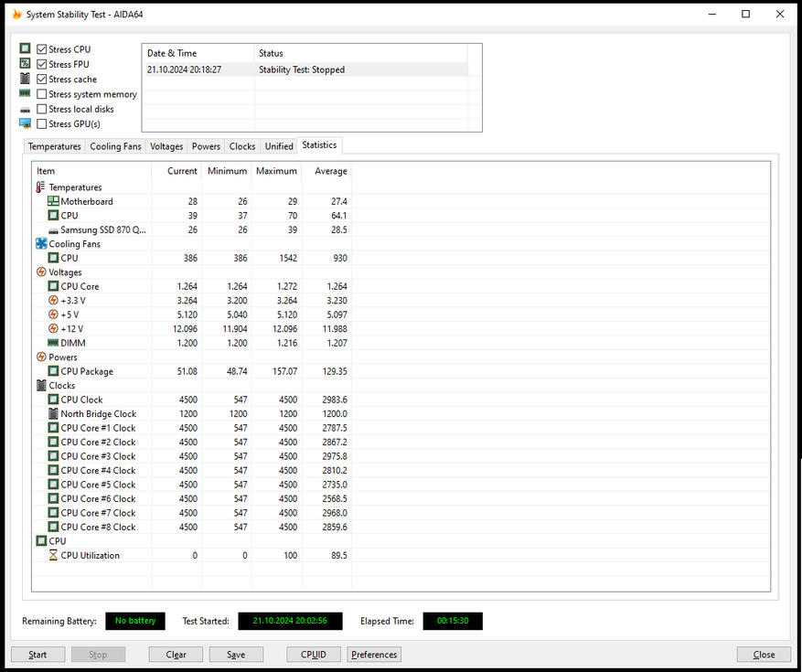This screenshot has height=672, width=802.
Task: Click the system memory module icon
Action: click(25, 93)
